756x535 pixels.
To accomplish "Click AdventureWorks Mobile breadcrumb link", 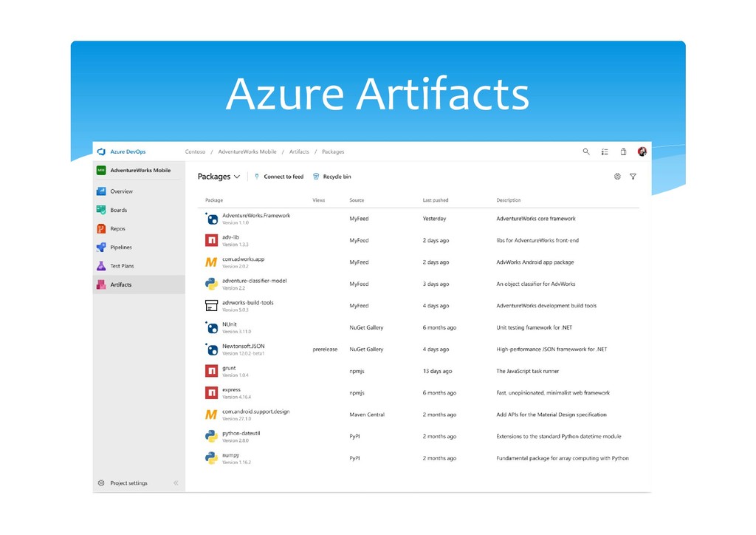I will pyautogui.click(x=247, y=151).
